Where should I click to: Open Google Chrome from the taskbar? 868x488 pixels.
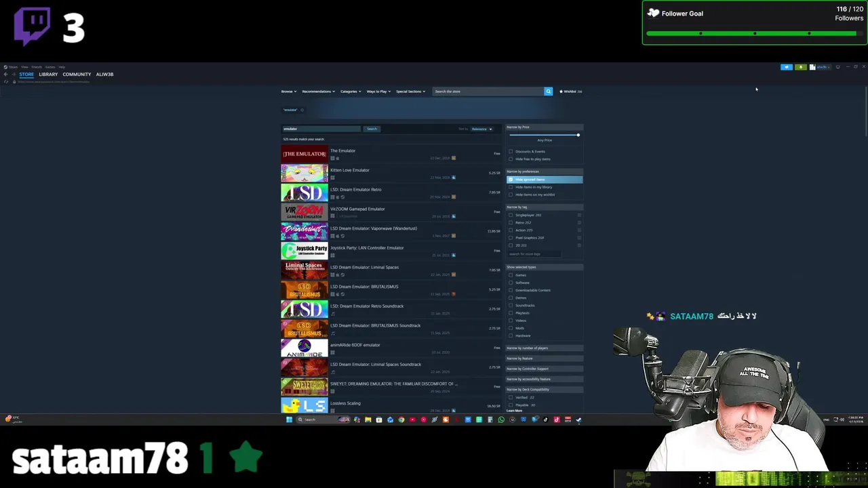(x=401, y=420)
